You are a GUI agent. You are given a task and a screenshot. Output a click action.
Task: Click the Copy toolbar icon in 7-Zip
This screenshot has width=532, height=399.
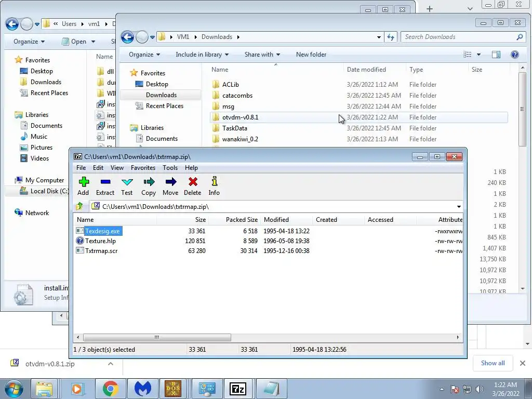coord(149,186)
